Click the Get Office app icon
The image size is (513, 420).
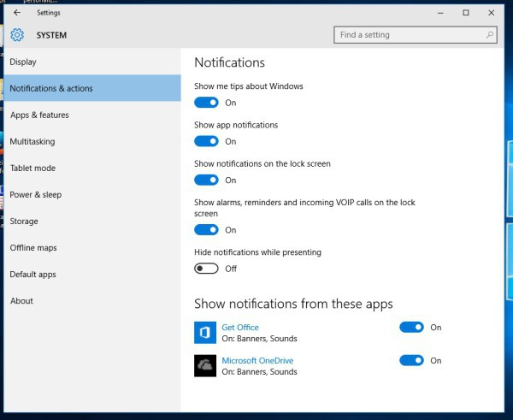[205, 333]
